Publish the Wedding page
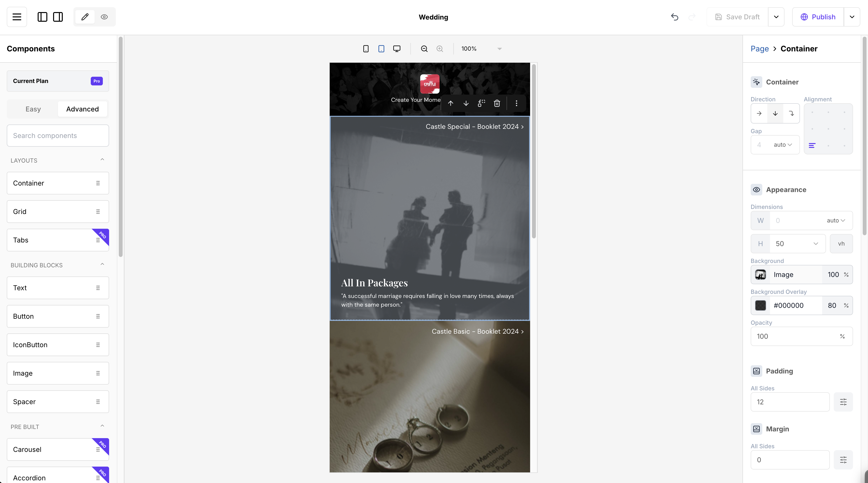The image size is (868, 483). [x=818, y=17]
